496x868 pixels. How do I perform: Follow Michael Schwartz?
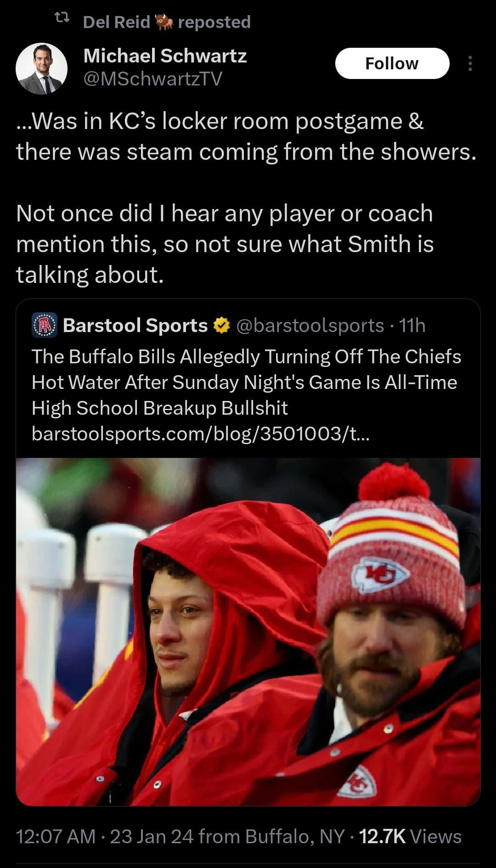[x=392, y=63]
